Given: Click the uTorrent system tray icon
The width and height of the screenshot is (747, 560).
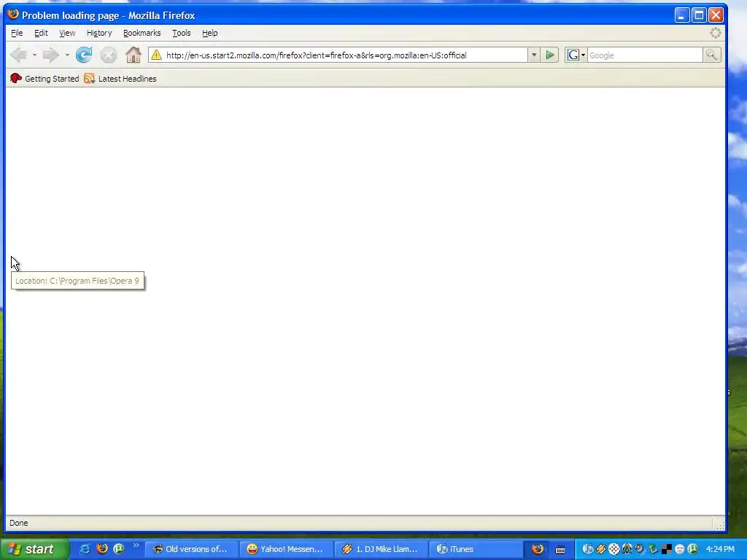Looking at the screenshot, I should 693,549.
